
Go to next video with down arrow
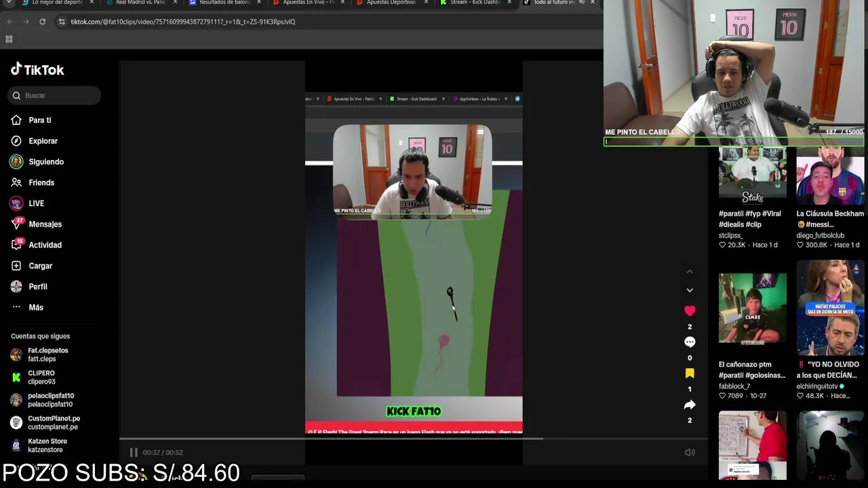pyautogui.click(x=690, y=290)
